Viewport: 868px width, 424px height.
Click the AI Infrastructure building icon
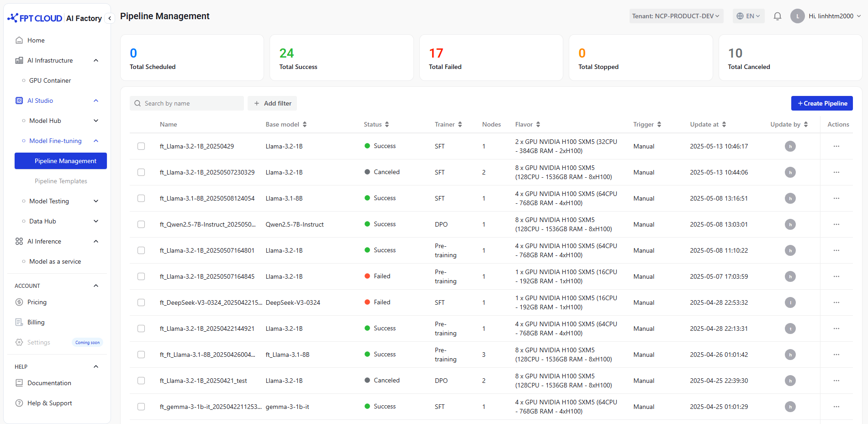19,60
